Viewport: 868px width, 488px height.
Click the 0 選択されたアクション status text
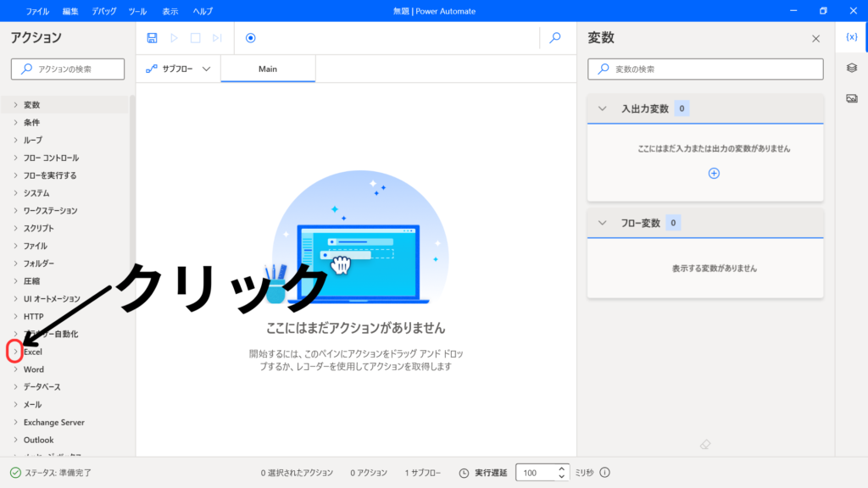pos(297,473)
